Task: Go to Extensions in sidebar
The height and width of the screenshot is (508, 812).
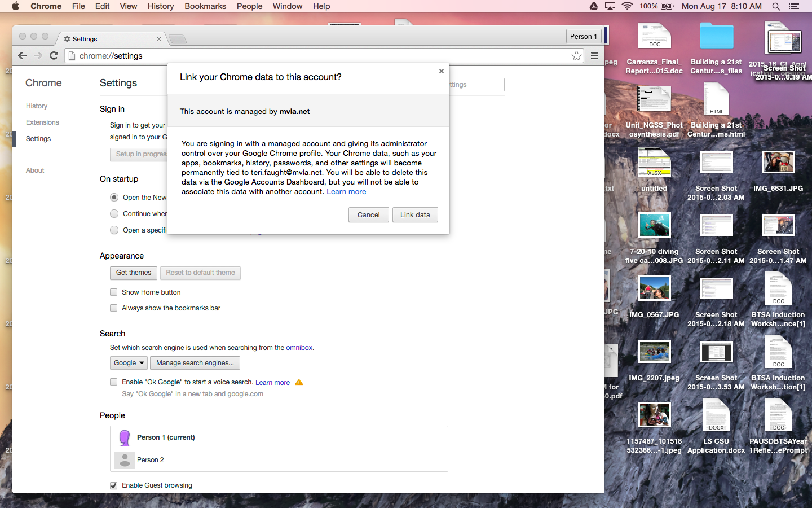Action: (x=42, y=122)
